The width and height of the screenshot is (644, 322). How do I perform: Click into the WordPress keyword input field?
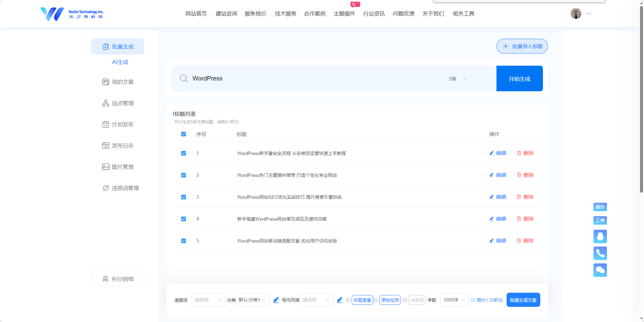pos(303,78)
